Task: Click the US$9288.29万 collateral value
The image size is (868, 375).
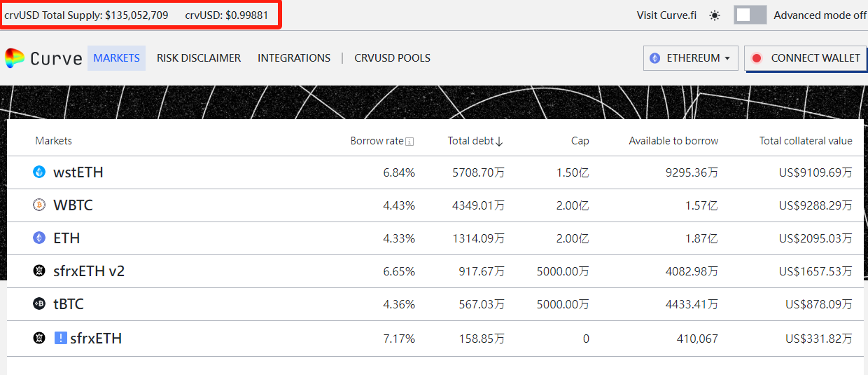Action: tap(815, 205)
